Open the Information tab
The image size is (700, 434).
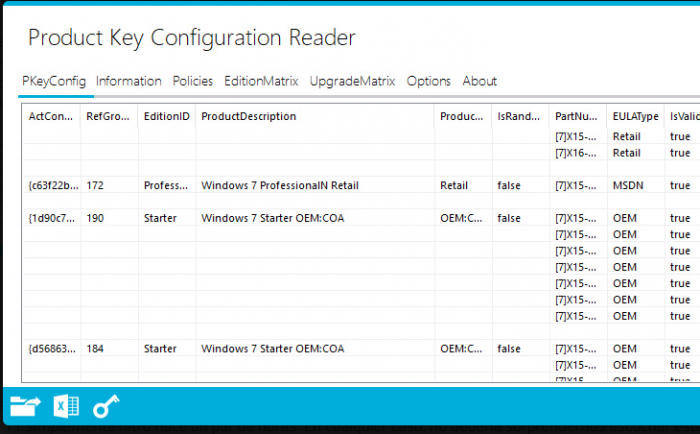point(129,81)
